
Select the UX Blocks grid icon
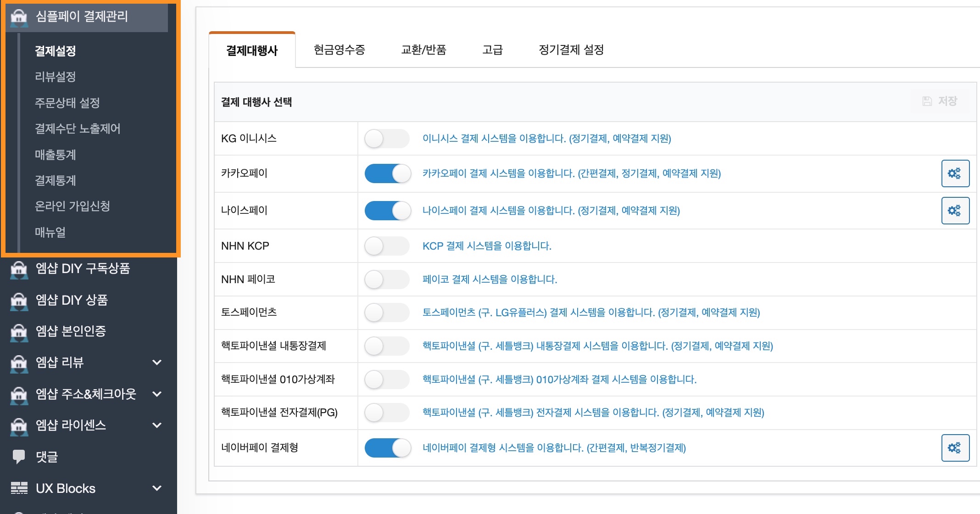pyautogui.click(x=19, y=488)
